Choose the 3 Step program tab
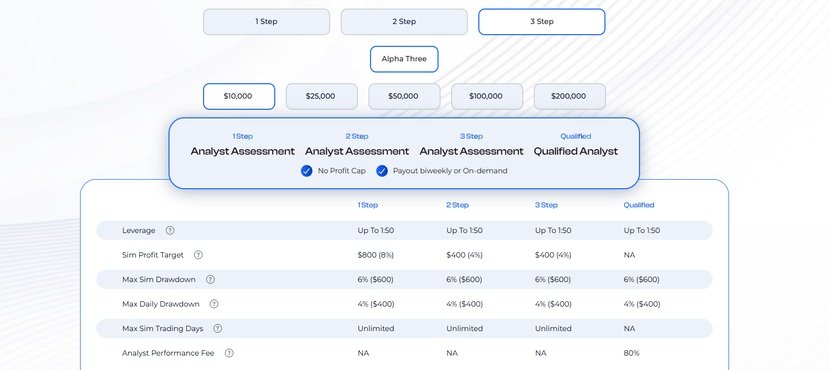830x370 pixels. coord(542,22)
